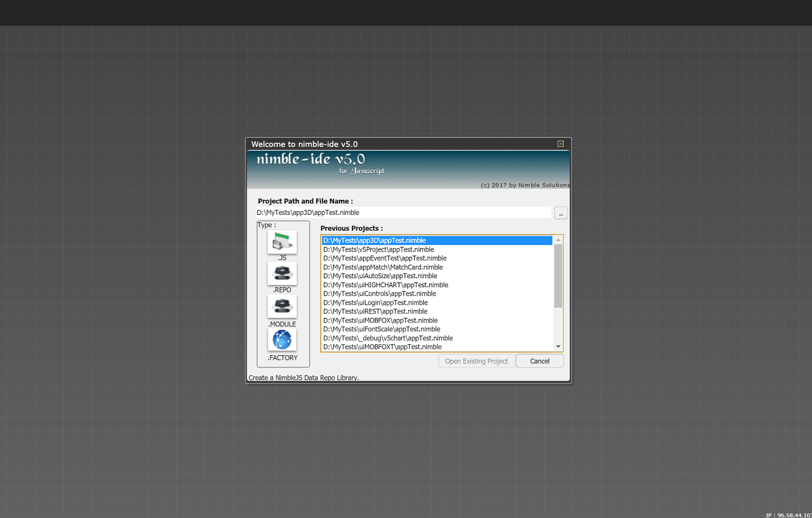Select D:\MyTests\uiFontScale\appTest.nimble entry
The image size is (812, 518).
(x=437, y=329)
